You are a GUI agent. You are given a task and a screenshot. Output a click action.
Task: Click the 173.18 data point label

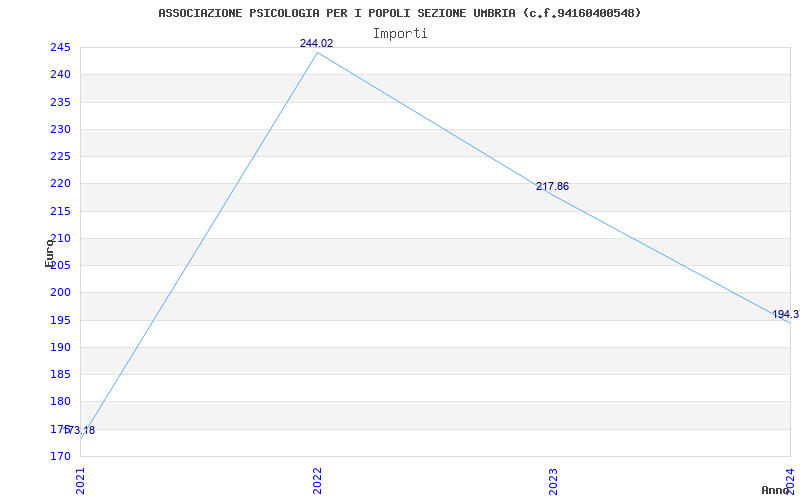pyautogui.click(x=79, y=430)
